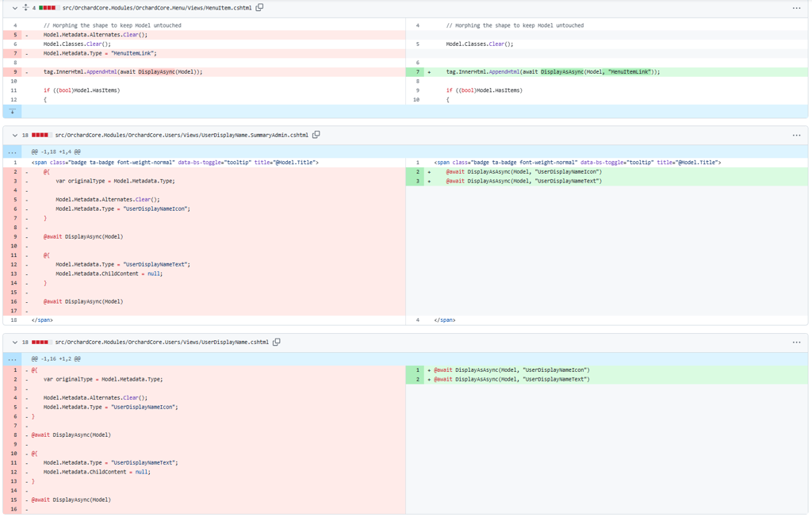Open options menu for UserDisplayName.SummaryAdmin.cshtml

796,136
